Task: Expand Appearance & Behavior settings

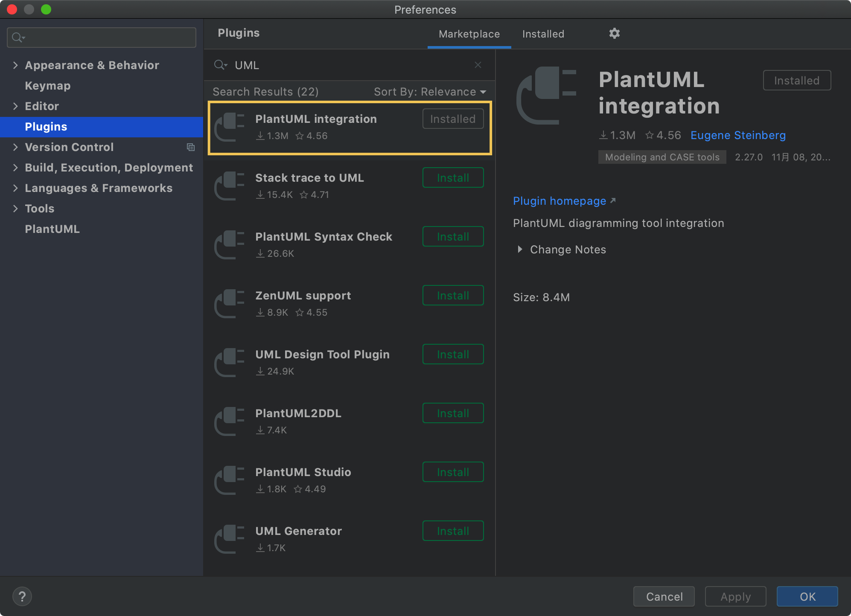Action: (x=15, y=65)
